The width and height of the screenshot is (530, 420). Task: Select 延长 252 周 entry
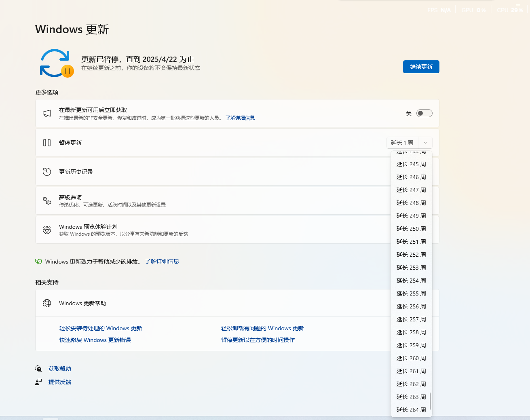411,255
